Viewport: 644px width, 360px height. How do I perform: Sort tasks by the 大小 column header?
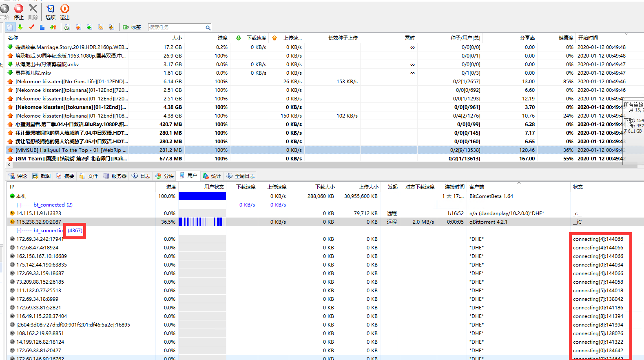coord(177,38)
